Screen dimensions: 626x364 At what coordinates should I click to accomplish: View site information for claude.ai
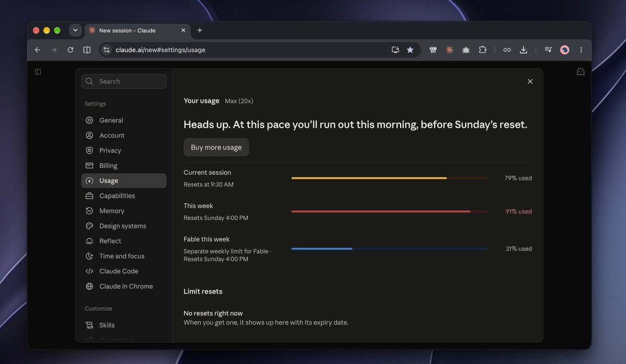(106, 50)
